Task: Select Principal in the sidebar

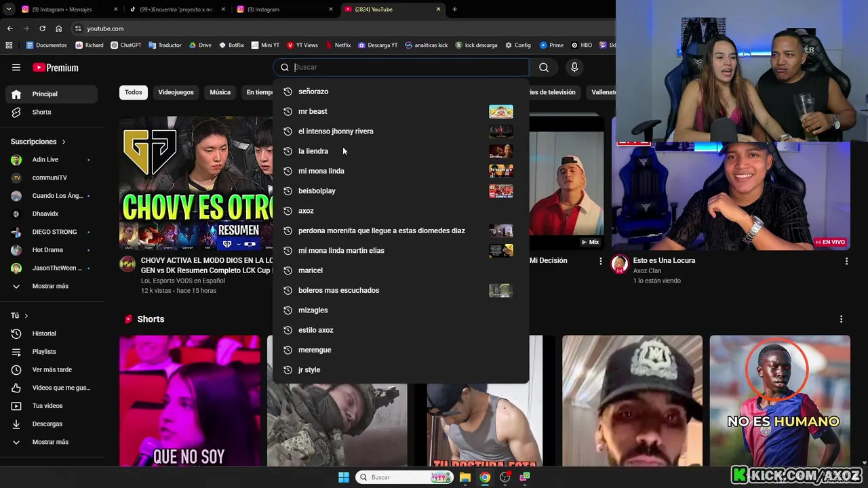Action: (x=52, y=94)
